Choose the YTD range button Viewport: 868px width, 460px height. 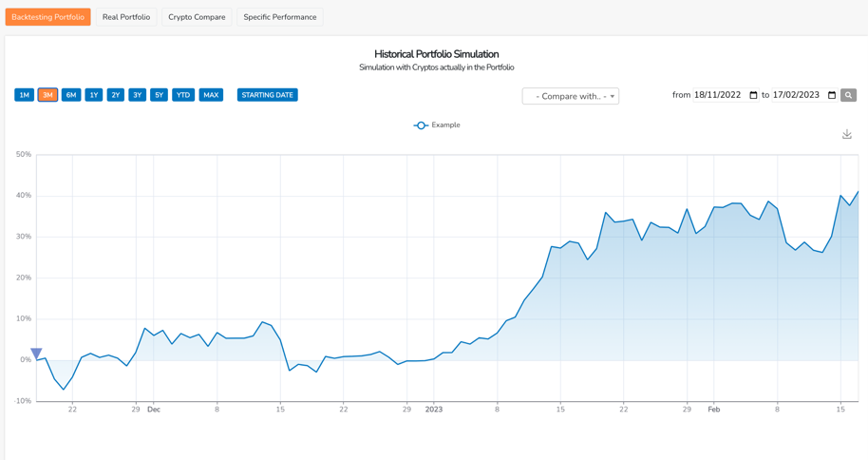click(x=183, y=95)
